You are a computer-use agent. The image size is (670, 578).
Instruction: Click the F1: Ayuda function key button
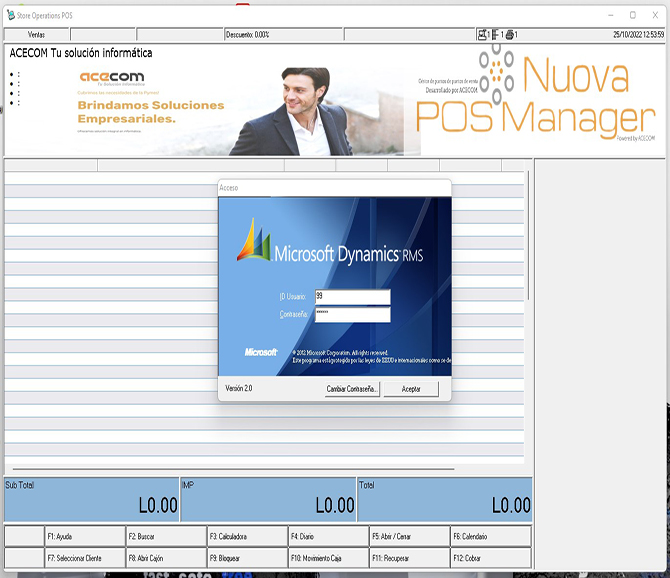coord(85,537)
